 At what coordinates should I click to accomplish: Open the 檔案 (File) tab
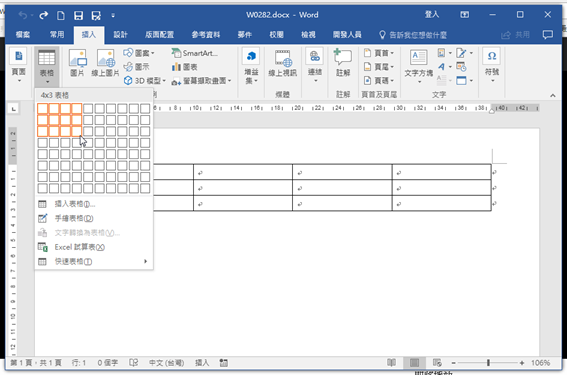23,35
